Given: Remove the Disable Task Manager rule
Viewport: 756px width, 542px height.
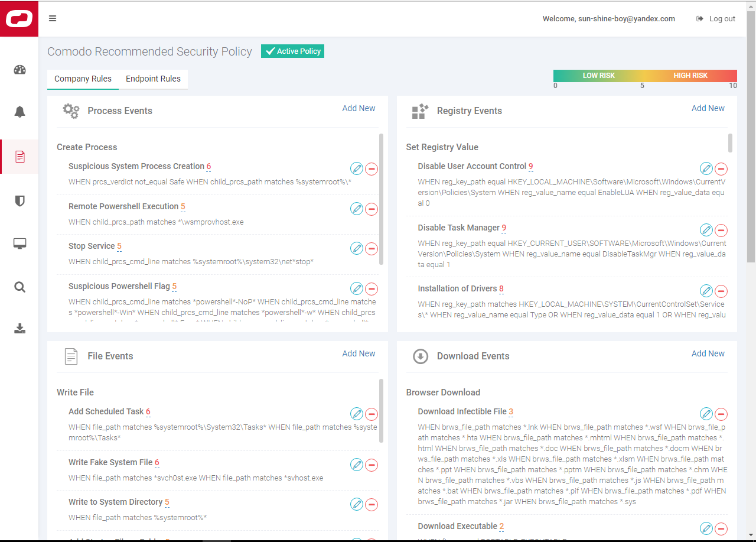Looking at the screenshot, I should point(721,230).
